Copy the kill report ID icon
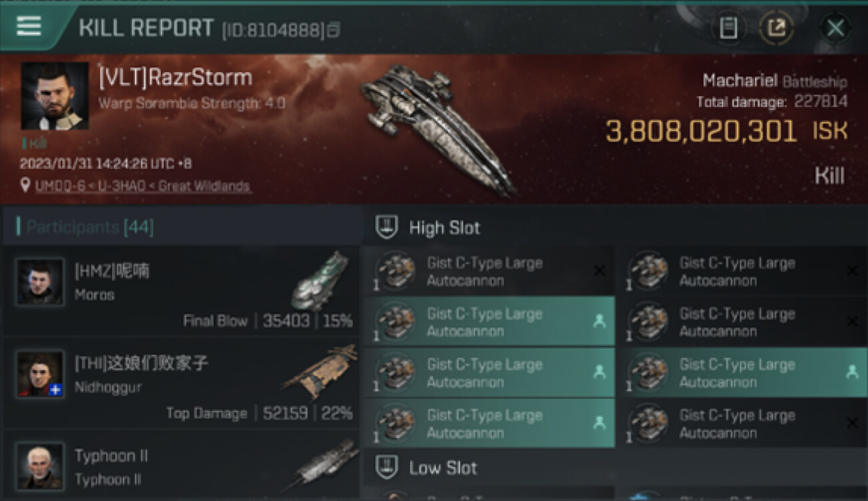 point(334,30)
